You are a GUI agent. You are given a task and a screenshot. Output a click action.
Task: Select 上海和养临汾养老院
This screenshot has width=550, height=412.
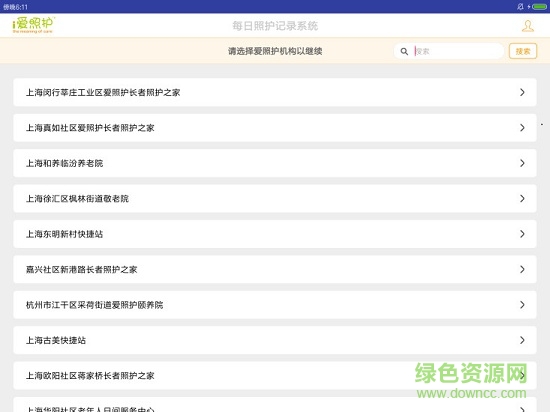pyautogui.click(x=275, y=163)
